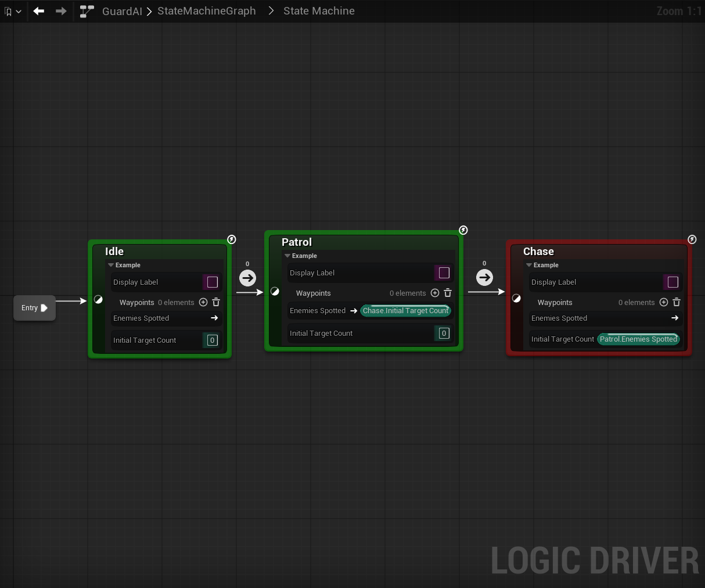The image size is (705, 588).
Task: Clear Waypoints with trash icon in Patrol
Action: (x=448, y=293)
